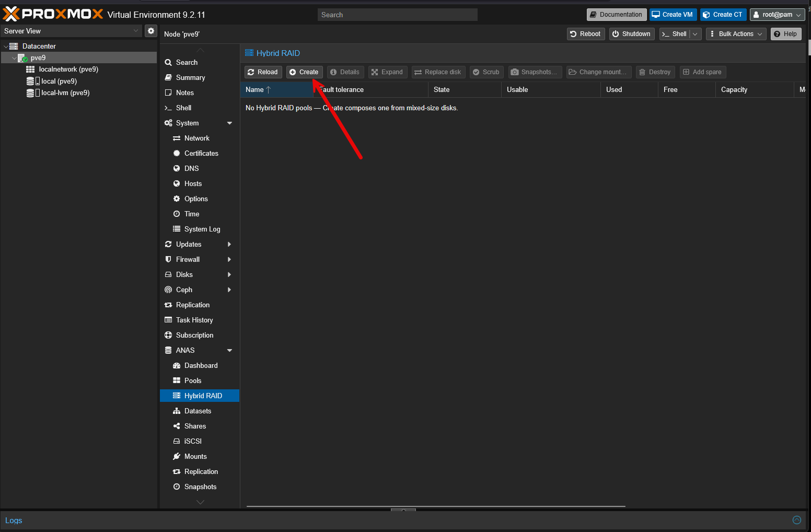
Task: Open the server view settings gear icon
Action: [x=151, y=31]
